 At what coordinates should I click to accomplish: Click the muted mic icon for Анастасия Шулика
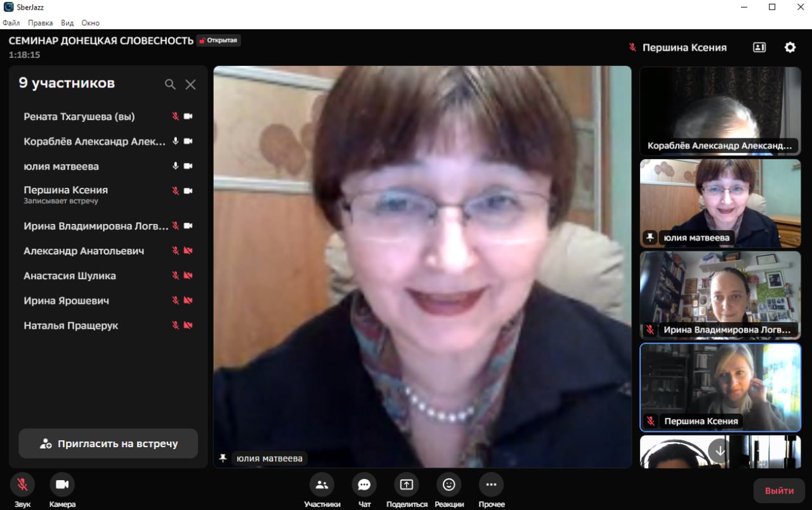coord(176,275)
